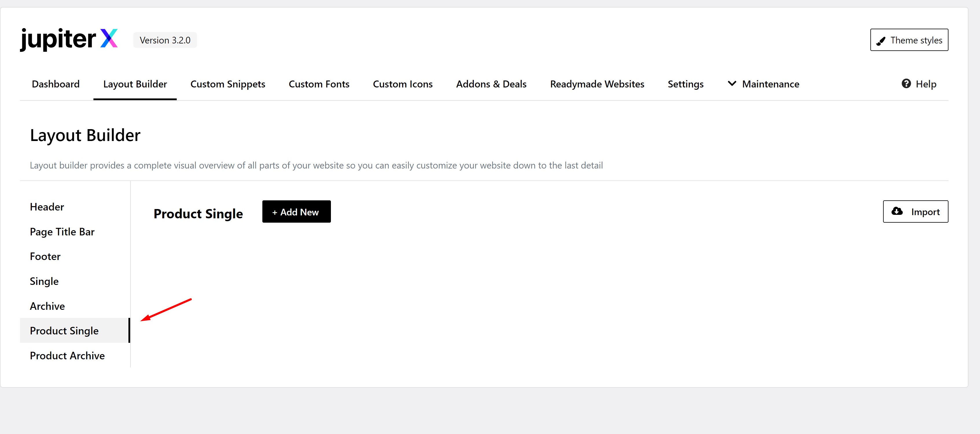
Task: Expand the Maintenance chevron dropdown
Action: [x=732, y=83]
